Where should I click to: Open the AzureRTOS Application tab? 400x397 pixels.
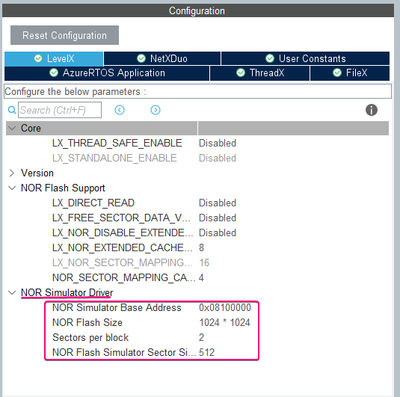(x=107, y=73)
